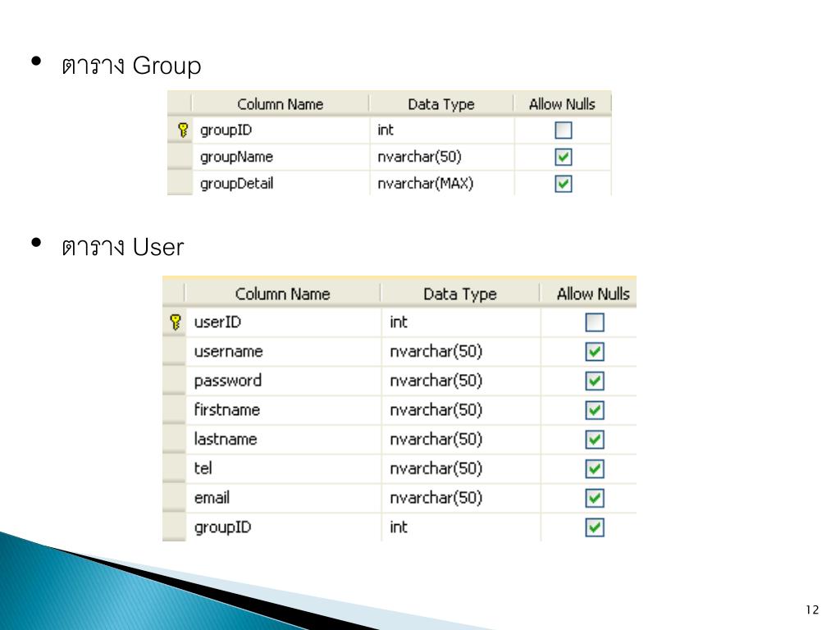The width and height of the screenshot is (840, 630).
Task: Click the row selector beside groupDetail
Action: tap(180, 184)
